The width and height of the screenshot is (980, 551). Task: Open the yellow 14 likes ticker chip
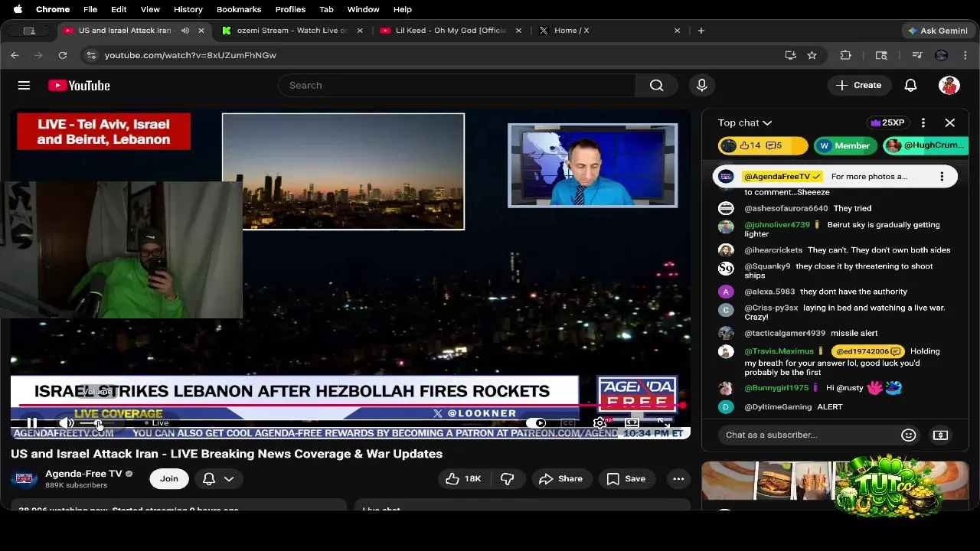[763, 145]
